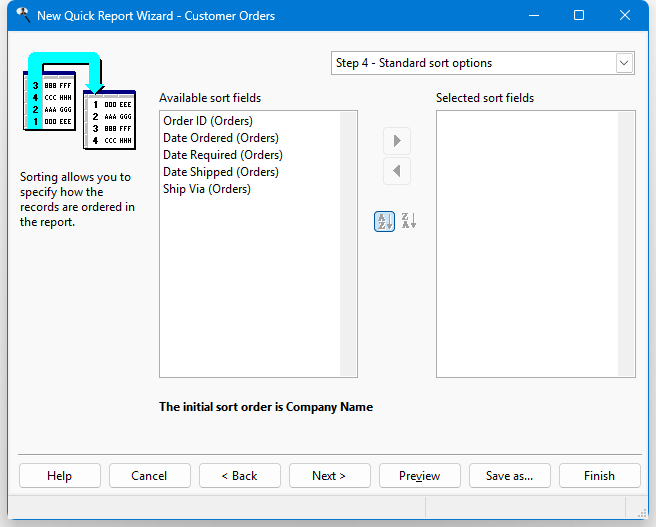Click the Save as... button
This screenshot has height=527, width=656.
[x=509, y=476]
